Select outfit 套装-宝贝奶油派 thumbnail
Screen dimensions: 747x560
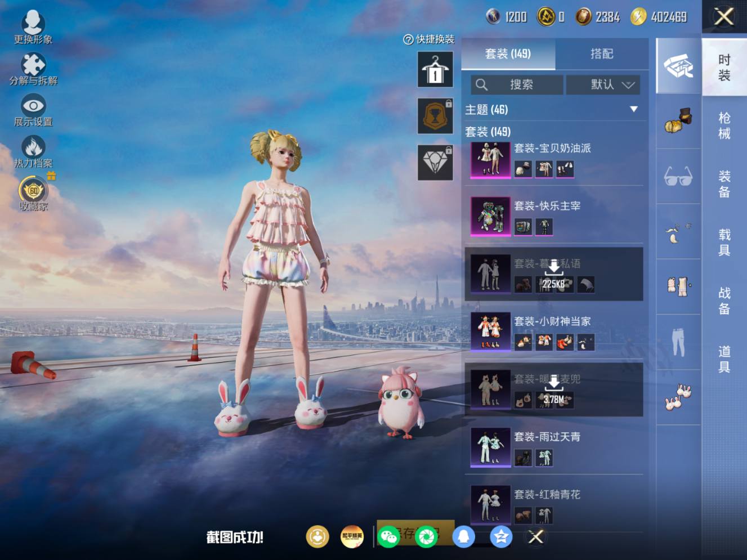click(x=490, y=160)
